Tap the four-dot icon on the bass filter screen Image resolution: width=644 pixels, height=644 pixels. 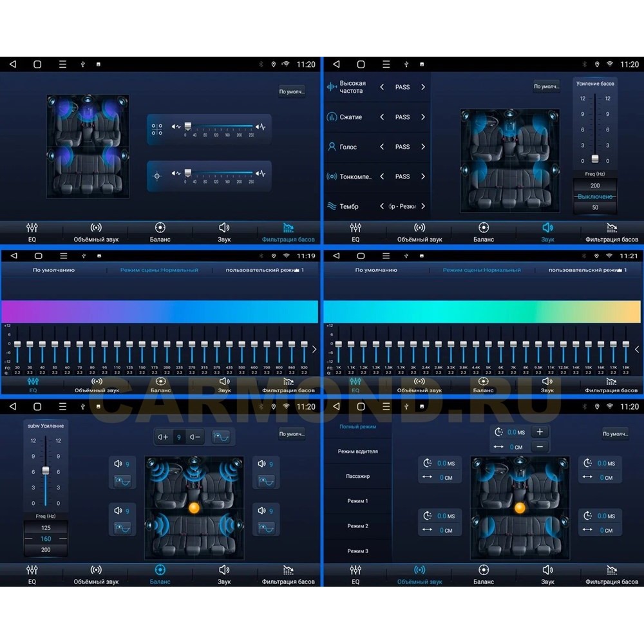pos(157,129)
